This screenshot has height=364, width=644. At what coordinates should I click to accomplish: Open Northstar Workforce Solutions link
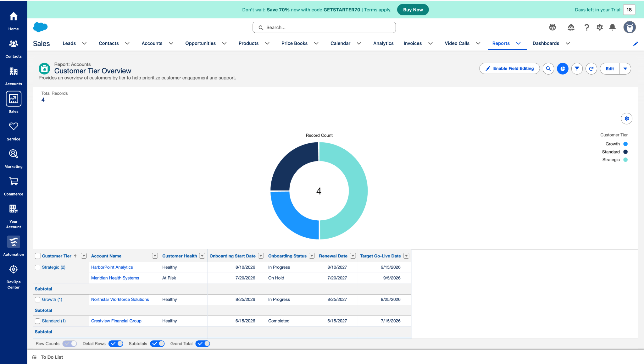120,300
